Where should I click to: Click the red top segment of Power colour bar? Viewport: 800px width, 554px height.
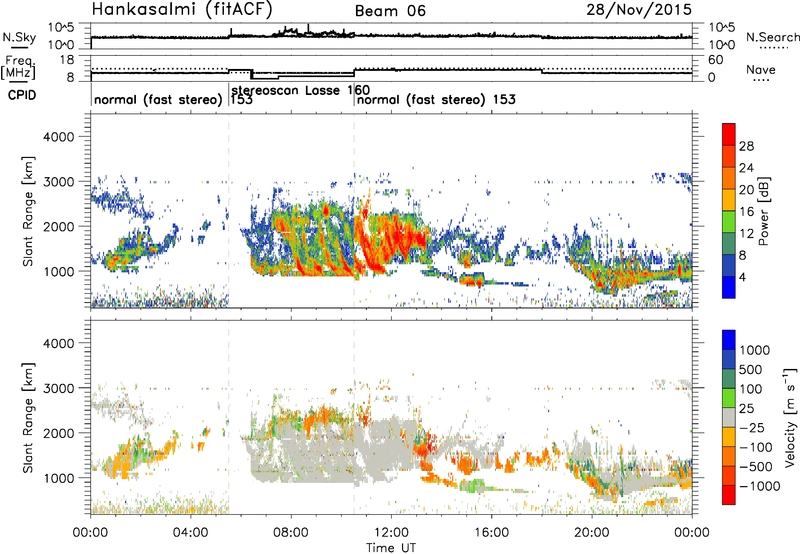click(x=729, y=135)
